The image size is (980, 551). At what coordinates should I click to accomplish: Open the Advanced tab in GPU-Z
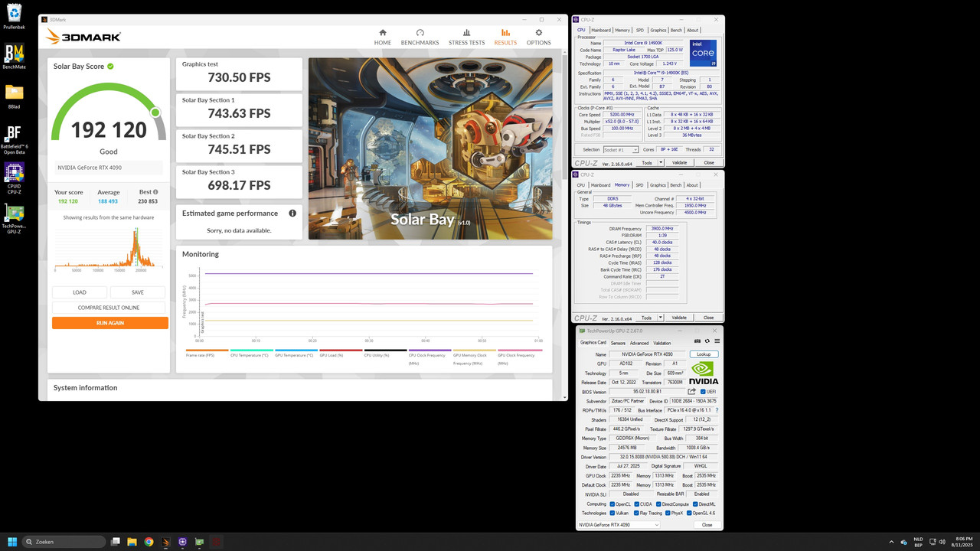point(639,343)
